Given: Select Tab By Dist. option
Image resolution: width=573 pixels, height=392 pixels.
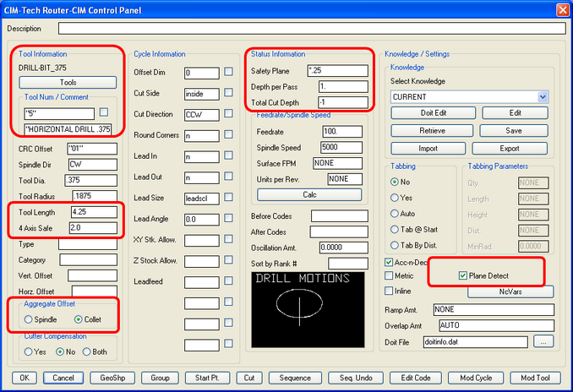Looking at the screenshot, I should [x=395, y=245].
